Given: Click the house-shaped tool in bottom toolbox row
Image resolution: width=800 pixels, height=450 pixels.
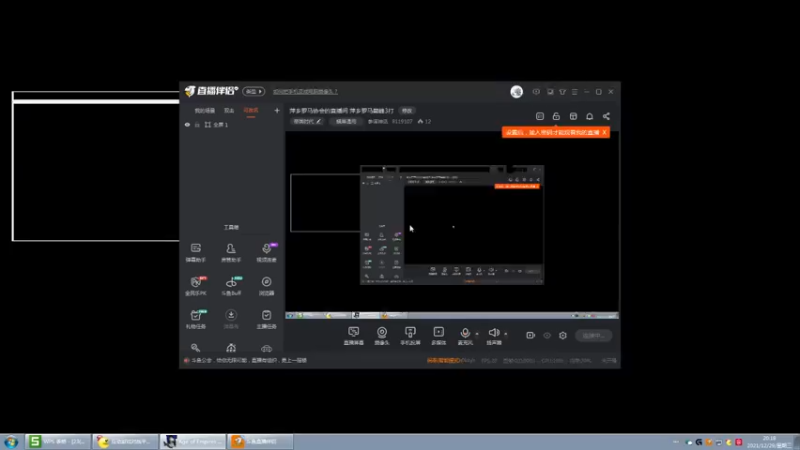Looking at the screenshot, I should coord(231,348).
